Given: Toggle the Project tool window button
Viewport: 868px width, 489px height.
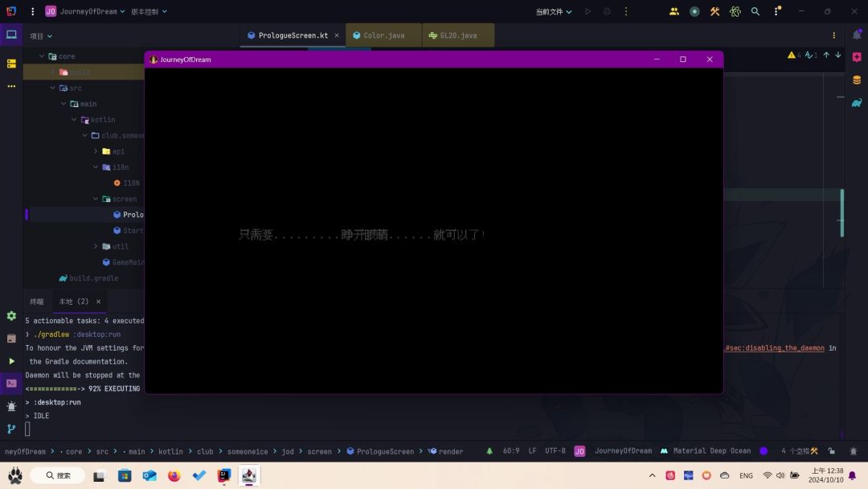Looking at the screenshot, I should [11, 35].
